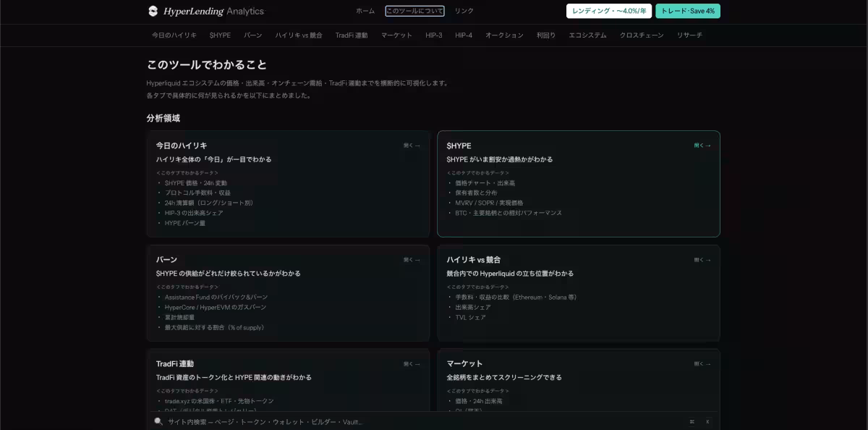Open the リンク nav item
The image size is (868, 430).
click(464, 11)
